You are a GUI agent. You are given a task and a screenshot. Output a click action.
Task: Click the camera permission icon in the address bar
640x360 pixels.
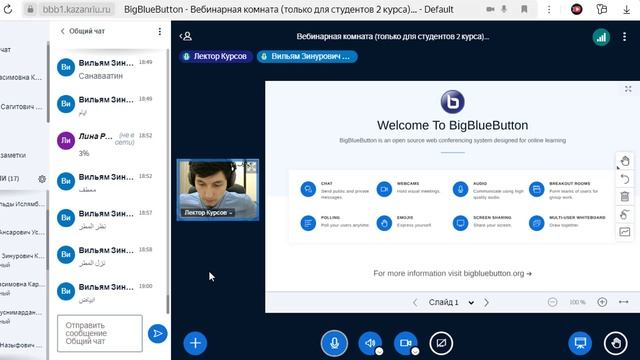tap(490, 9)
